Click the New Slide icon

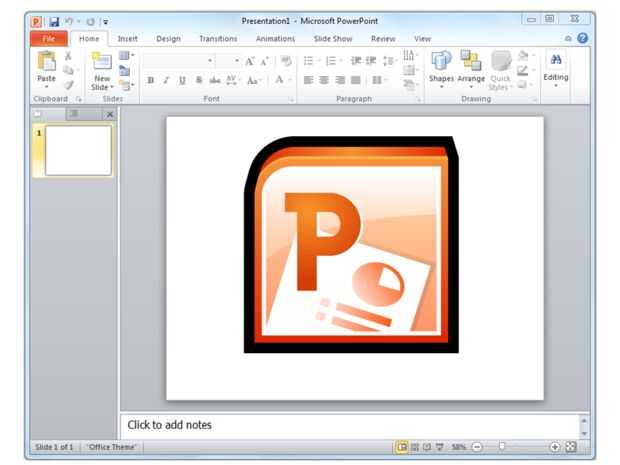point(102,61)
